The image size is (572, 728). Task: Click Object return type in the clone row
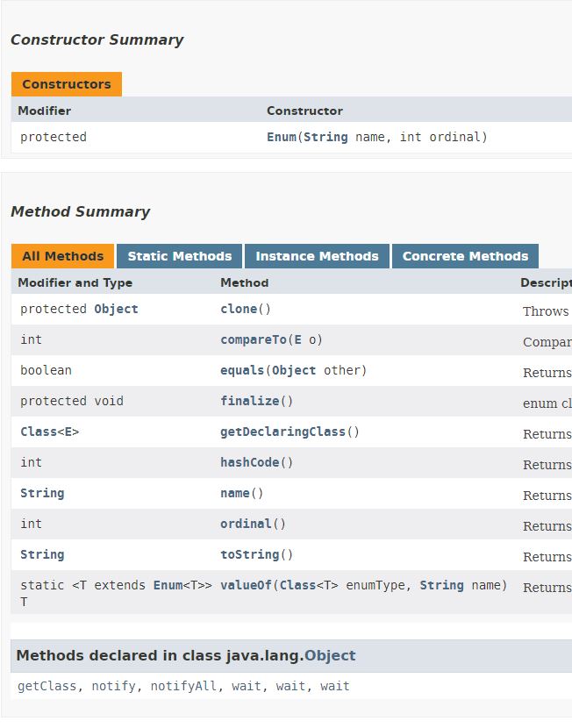[x=116, y=309]
